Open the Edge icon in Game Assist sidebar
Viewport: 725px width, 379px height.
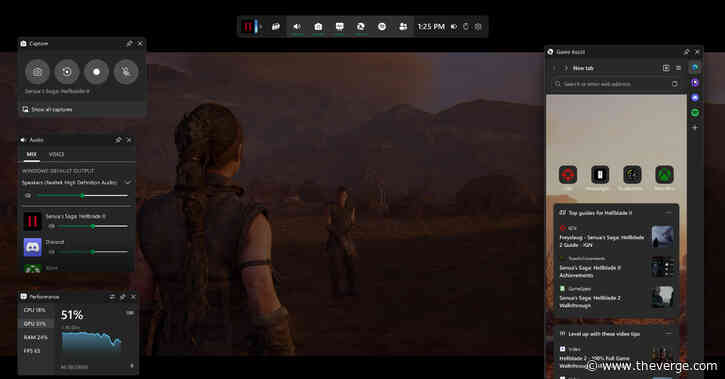click(695, 68)
